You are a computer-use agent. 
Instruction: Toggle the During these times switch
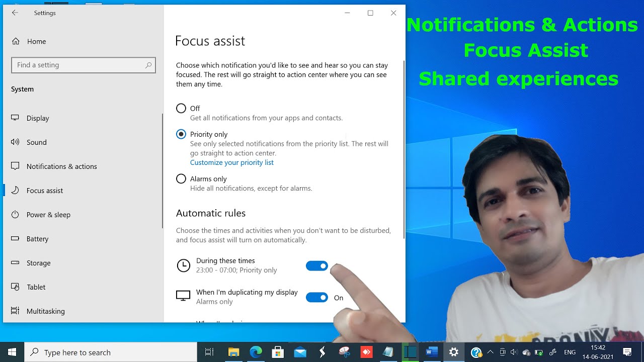click(x=317, y=266)
